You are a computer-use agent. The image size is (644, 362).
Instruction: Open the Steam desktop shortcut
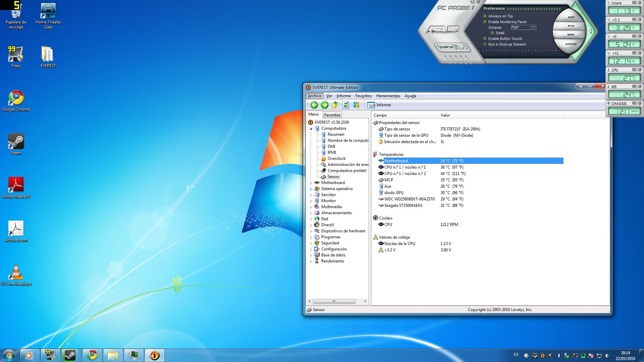tap(16, 144)
